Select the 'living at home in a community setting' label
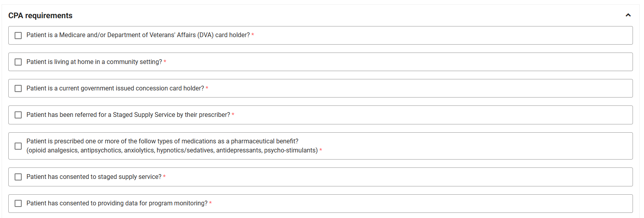 (94, 62)
